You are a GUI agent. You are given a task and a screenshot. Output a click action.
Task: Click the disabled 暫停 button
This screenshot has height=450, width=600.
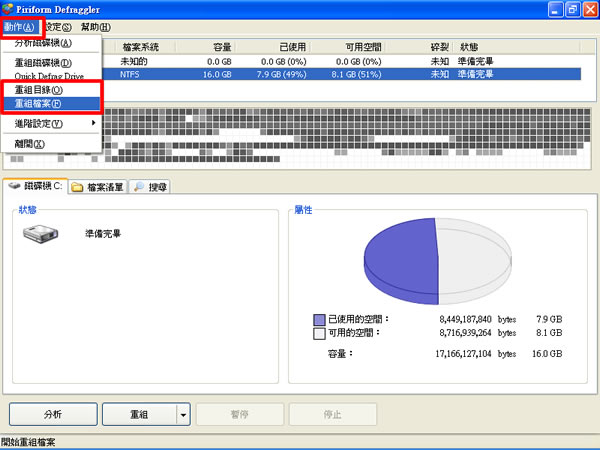coord(240,414)
